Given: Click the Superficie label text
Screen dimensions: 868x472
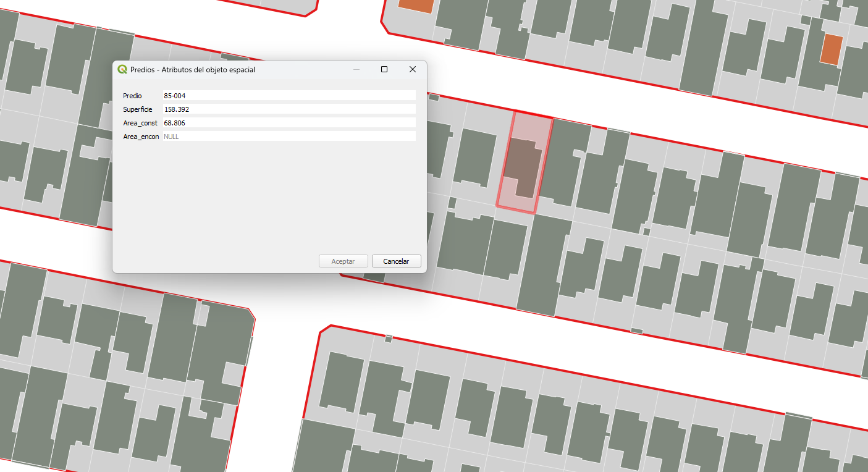Looking at the screenshot, I should 137,109.
